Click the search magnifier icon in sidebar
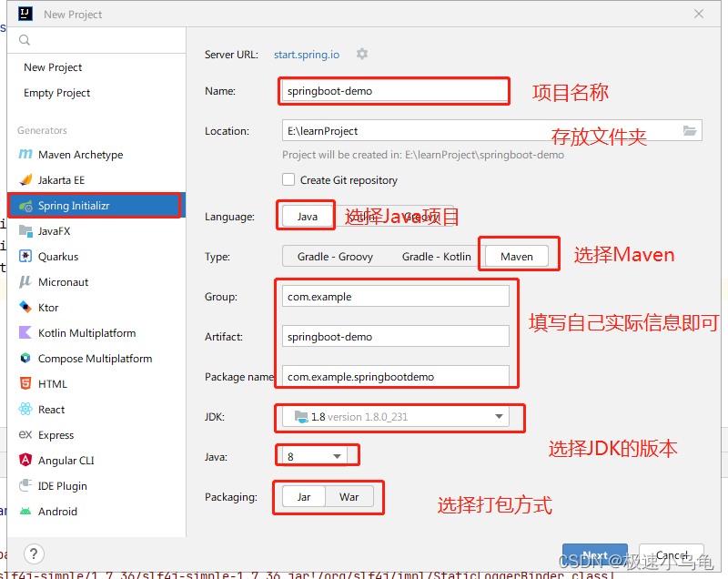 tap(25, 40)
